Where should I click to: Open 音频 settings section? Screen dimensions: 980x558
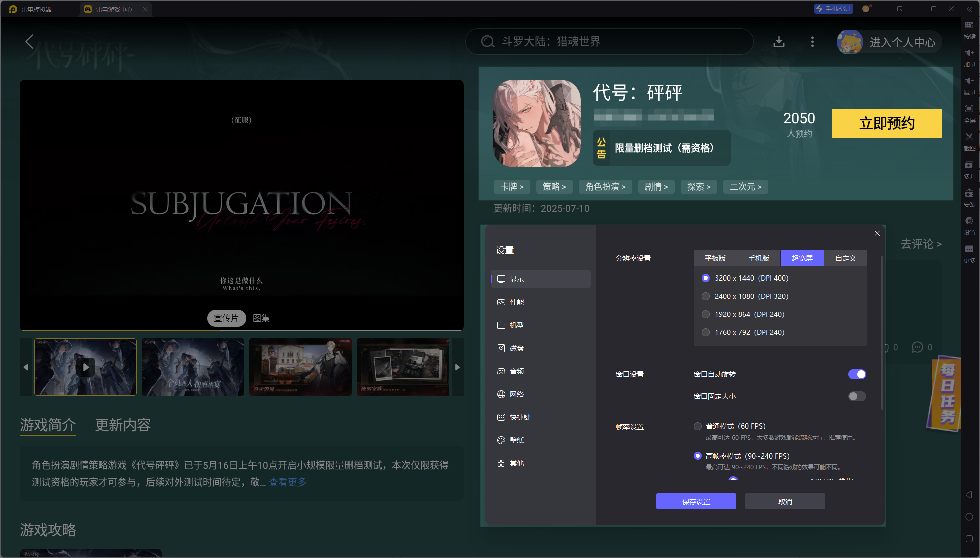[x=541, y=371]
